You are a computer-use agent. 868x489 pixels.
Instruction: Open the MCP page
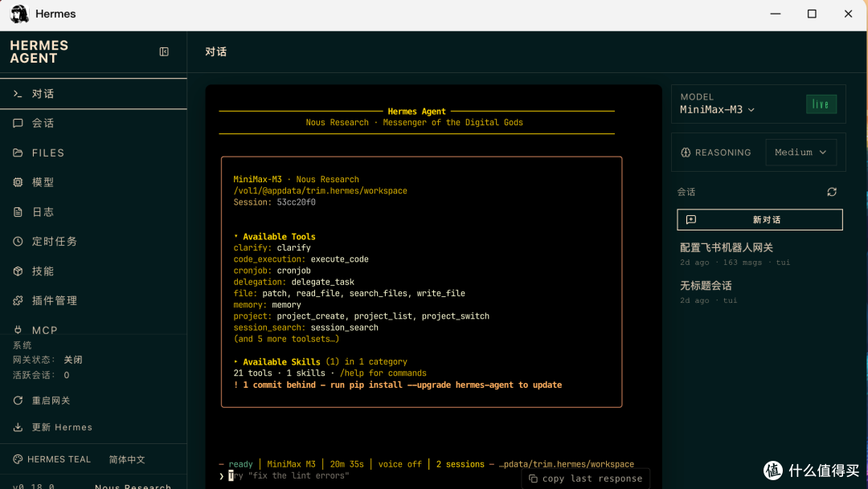pos(93,330)
